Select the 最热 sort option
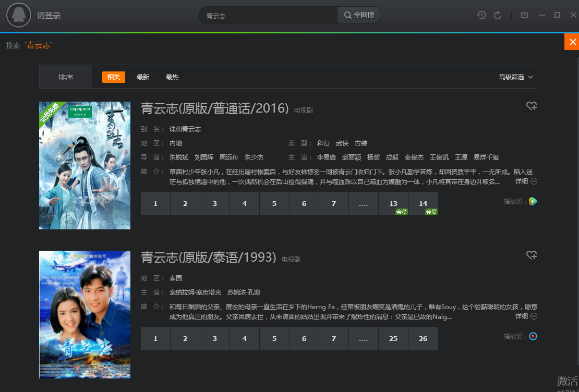Viewport: 579px width, 392px height. (x=172, y=77)
